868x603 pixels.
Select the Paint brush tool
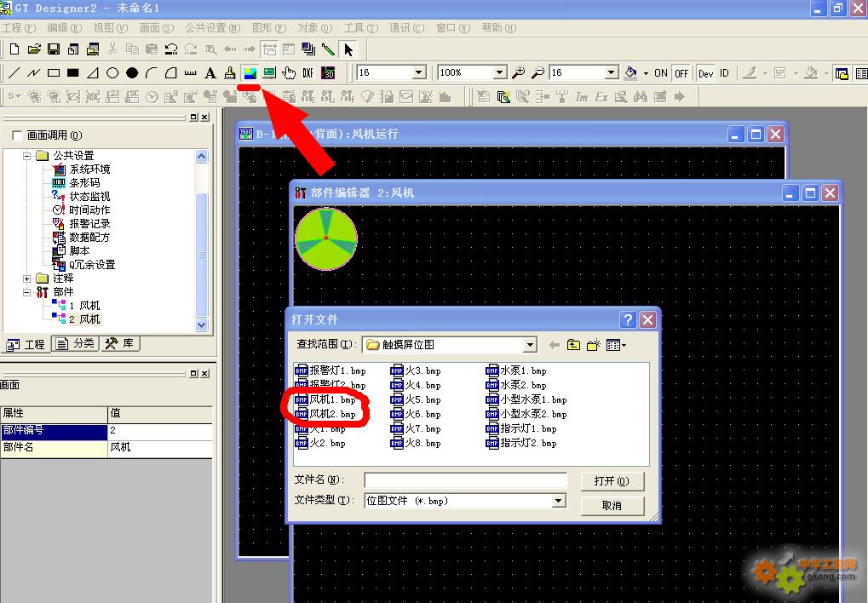pos(230,72)
